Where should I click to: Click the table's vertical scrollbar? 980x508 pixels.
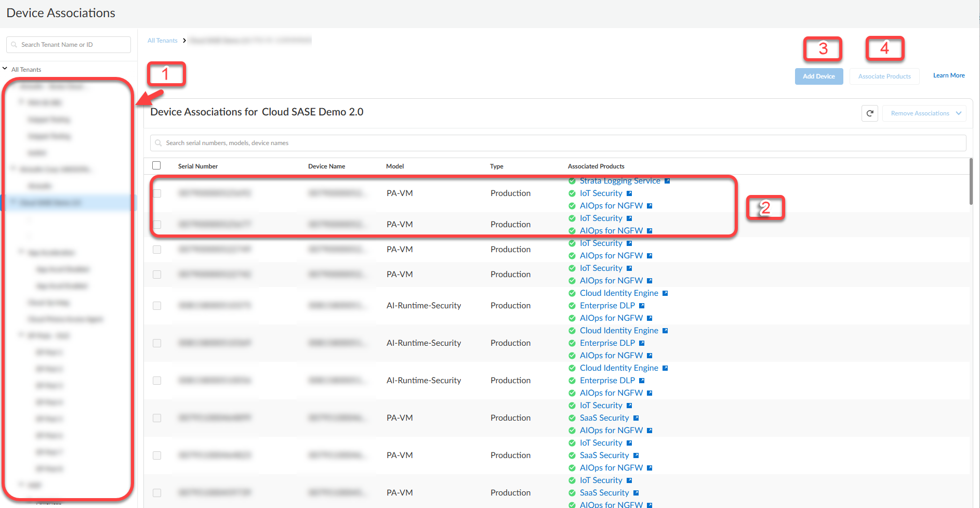point(971,182)
